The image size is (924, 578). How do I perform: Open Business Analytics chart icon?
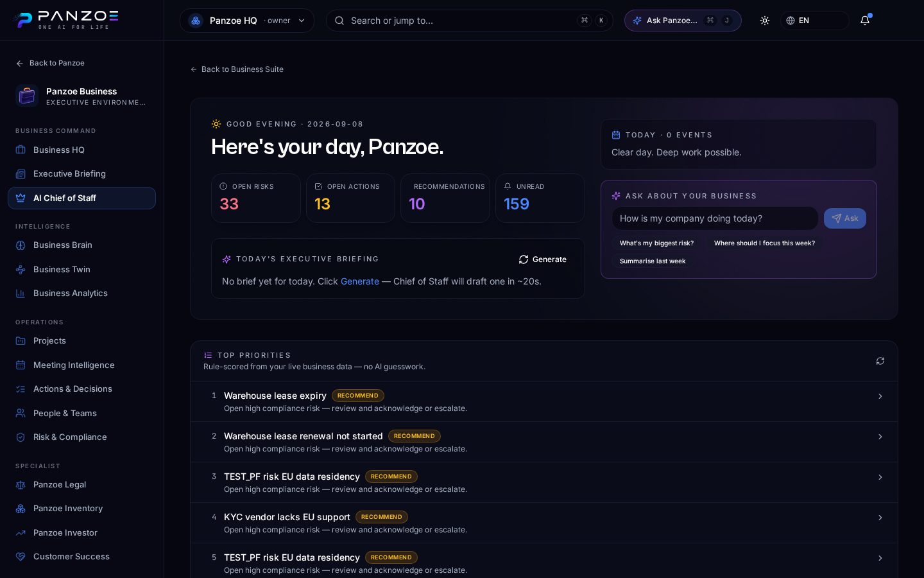21,293
